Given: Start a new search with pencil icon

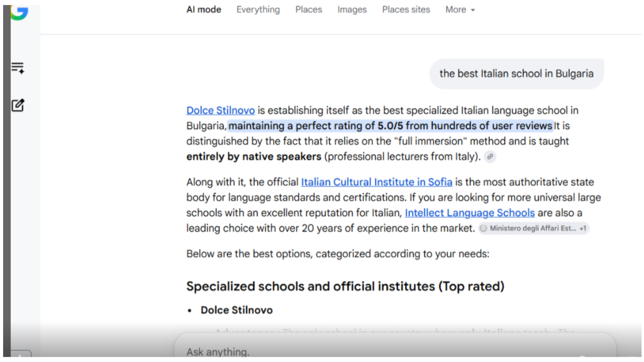Looking at the screenshot, I should [x=18, y=105].
